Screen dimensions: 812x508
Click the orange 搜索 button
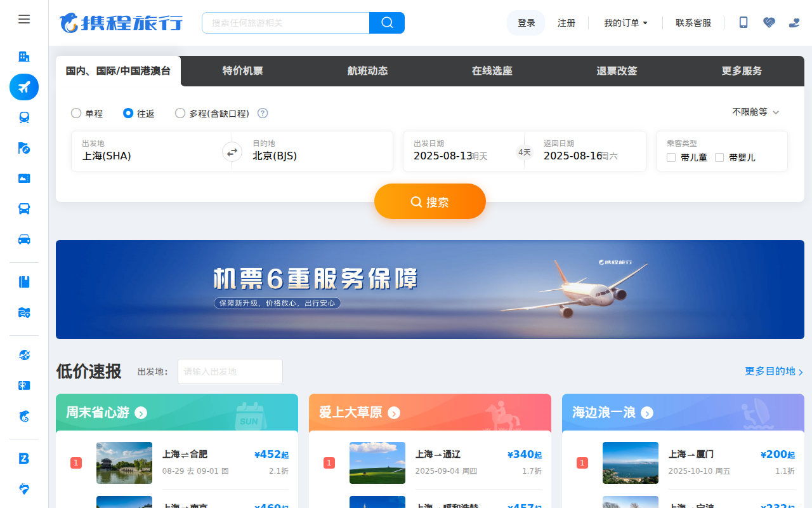(430, 202)
